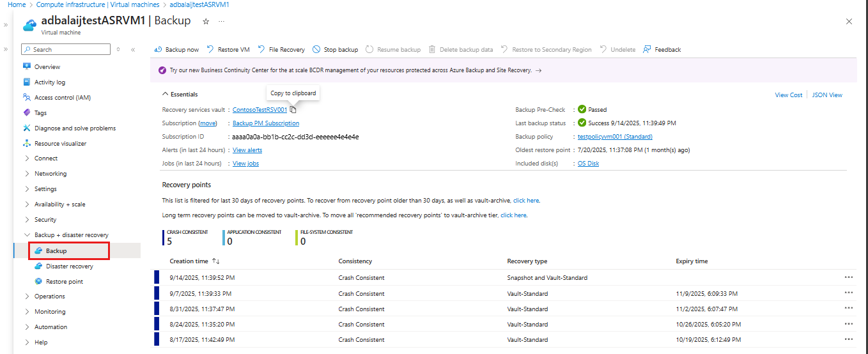Screen dimensions: 868x354
Task: Click the View jobs link
Action: (x=245, y=164)
